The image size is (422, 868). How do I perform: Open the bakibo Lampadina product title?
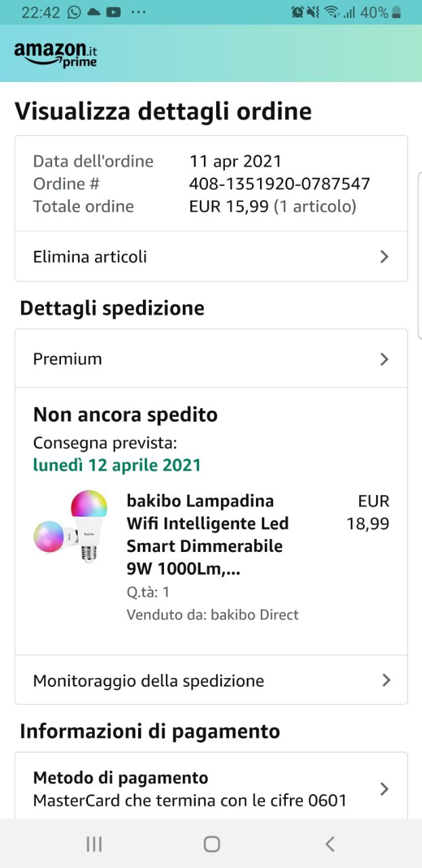tap(207, 535)
